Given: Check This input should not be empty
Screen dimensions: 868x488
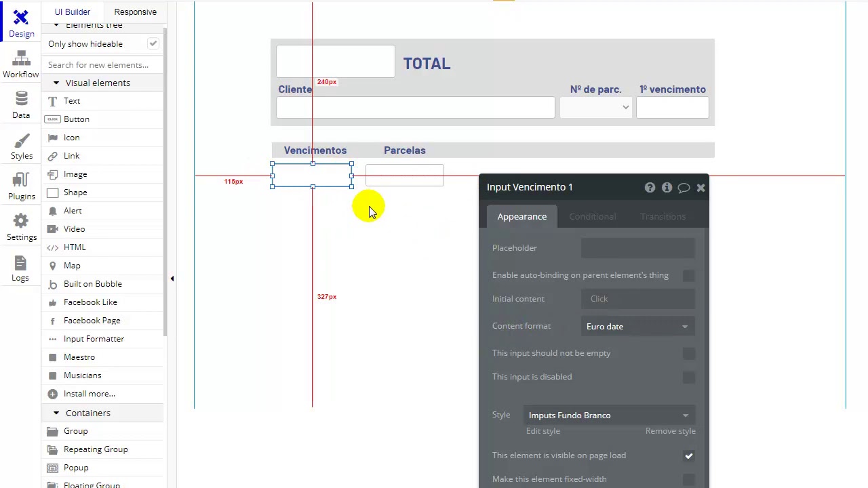Looking at the screenshot, I should click(688, 354).
